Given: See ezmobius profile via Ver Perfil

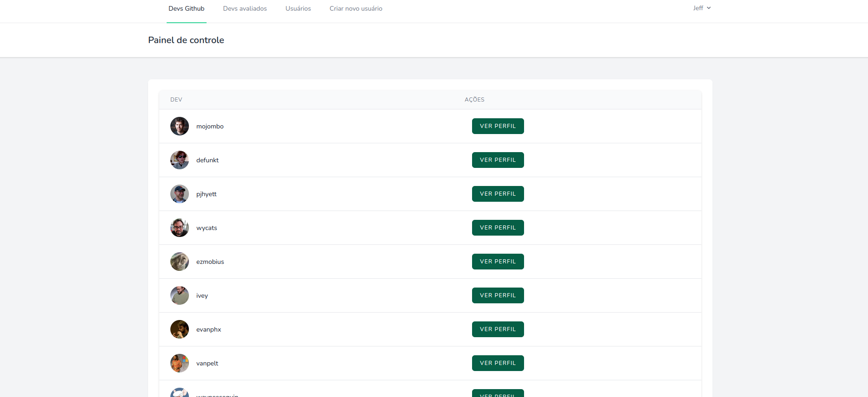Looking at the screenshot, I should tap(498, 262).
